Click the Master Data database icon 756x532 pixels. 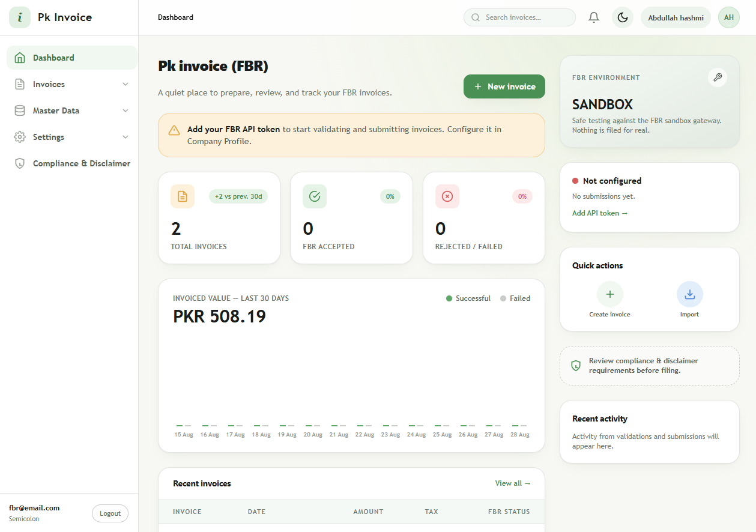coord(20,110)
